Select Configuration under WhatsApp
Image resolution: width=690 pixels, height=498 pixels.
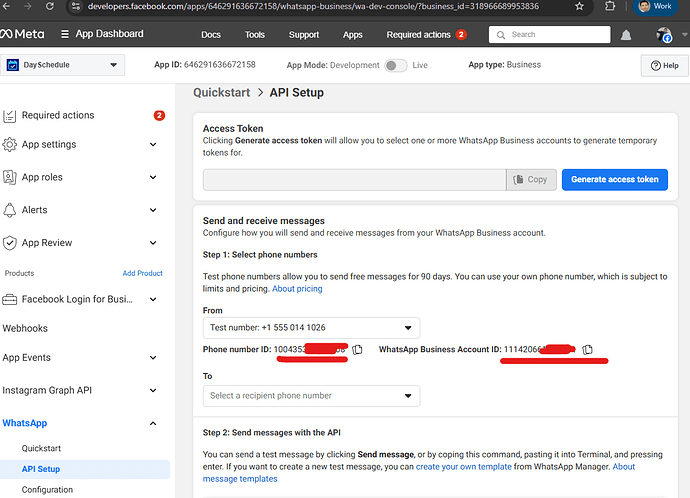47,490
